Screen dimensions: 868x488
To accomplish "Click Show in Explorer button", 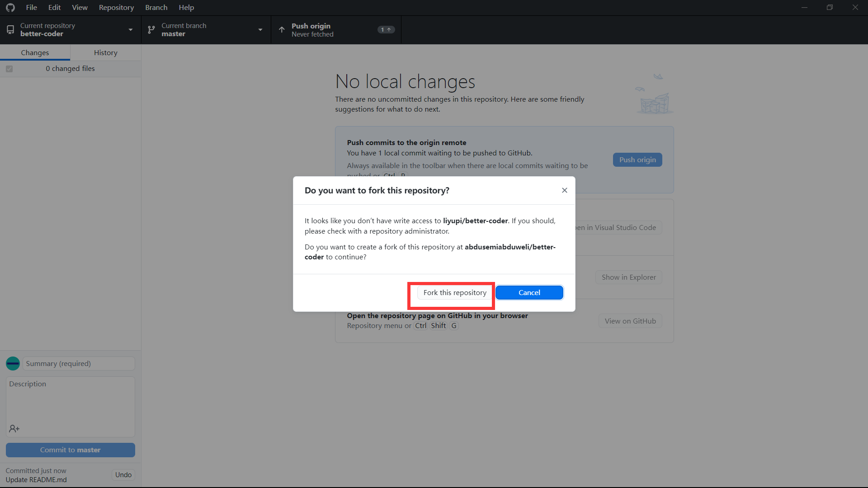I will point(628,277).
